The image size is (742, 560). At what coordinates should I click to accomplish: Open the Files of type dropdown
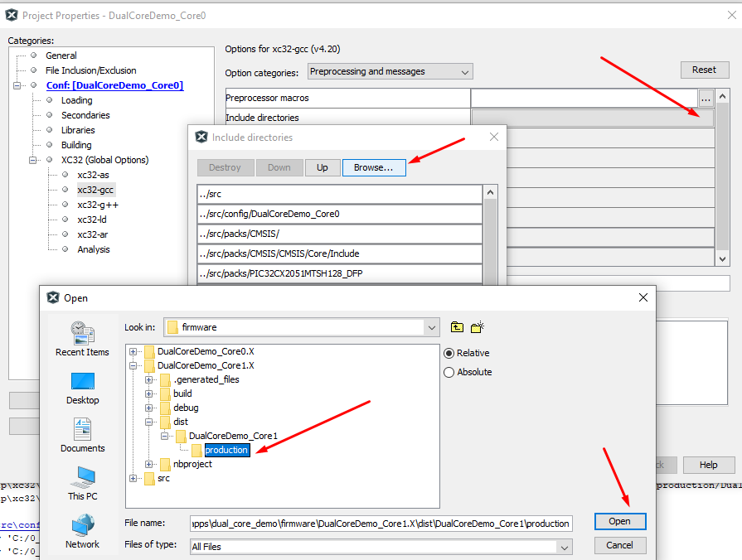(381, 547)
